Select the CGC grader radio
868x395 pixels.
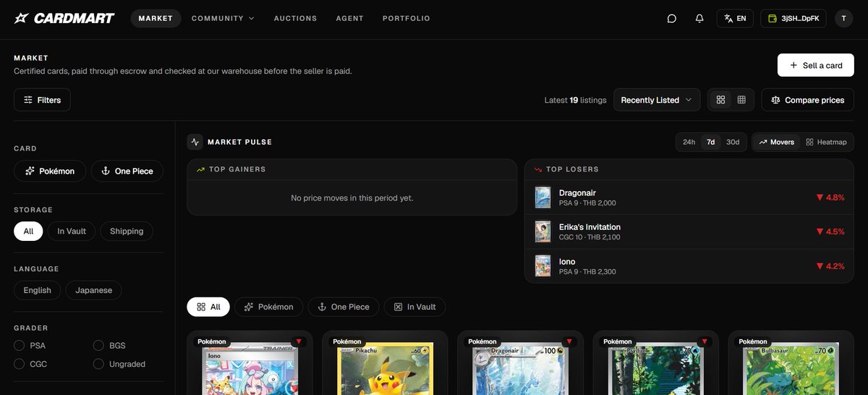[20, 364]
